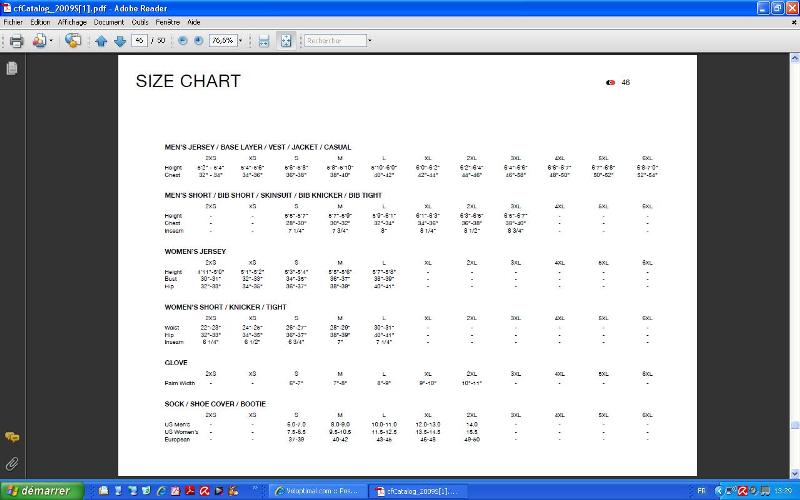The height and width of the screenshot is (500, 800).
Task: Toggle single full-page fit view
Action: coord(286,41)
